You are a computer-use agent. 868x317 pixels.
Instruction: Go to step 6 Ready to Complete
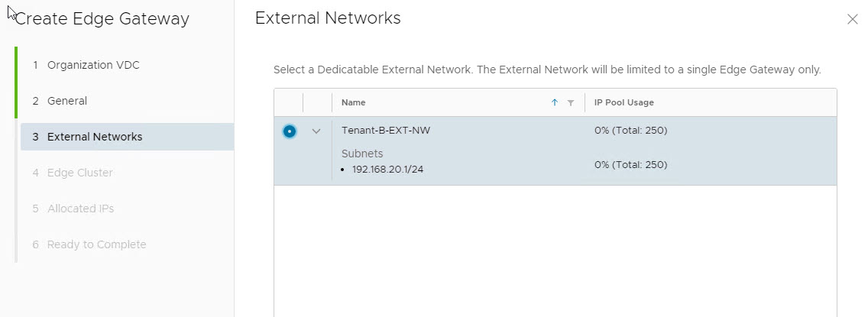(96, 244)
